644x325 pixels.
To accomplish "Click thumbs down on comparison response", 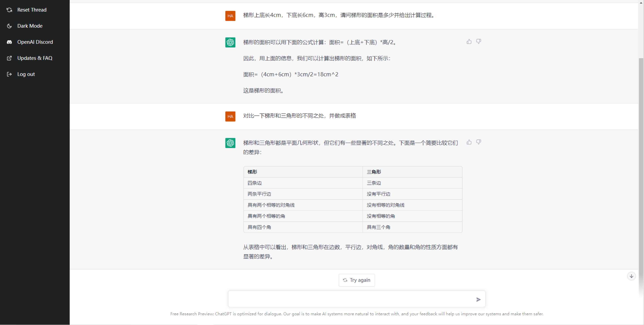I will pos(479,142).
